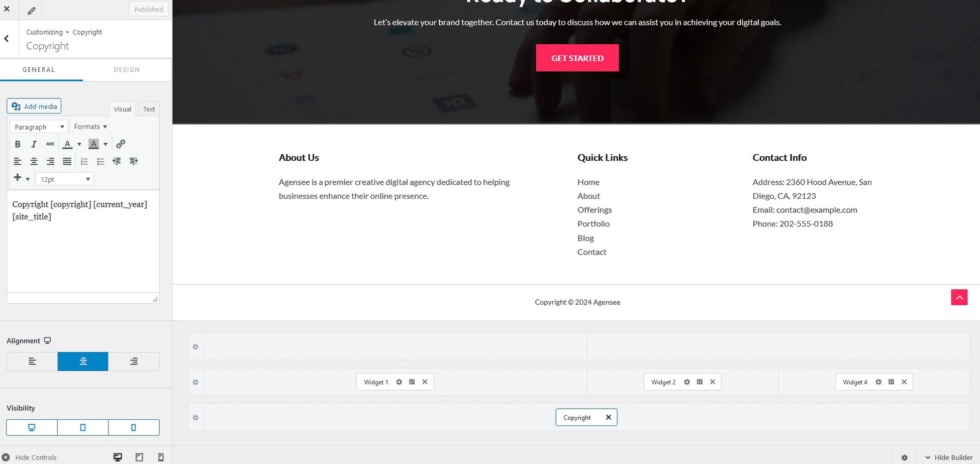Open builder settings gear at bottom right

click(904, 457)
